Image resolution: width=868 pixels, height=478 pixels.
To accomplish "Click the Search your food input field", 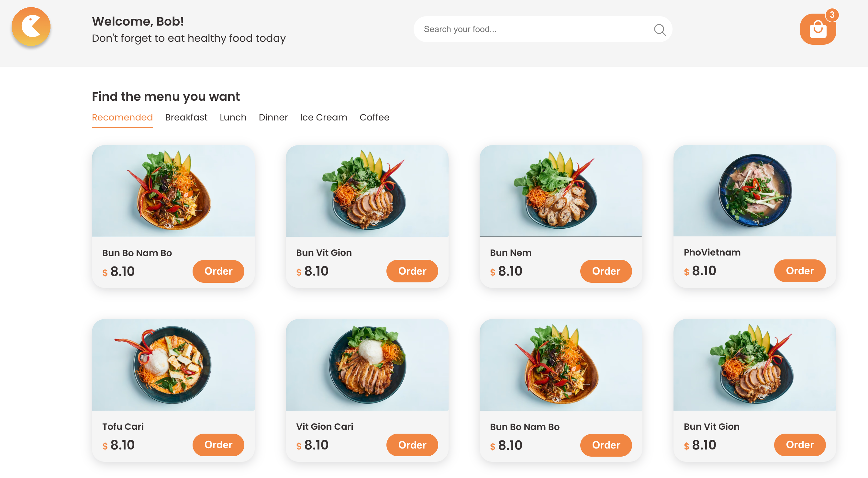I will pos(506,29).
